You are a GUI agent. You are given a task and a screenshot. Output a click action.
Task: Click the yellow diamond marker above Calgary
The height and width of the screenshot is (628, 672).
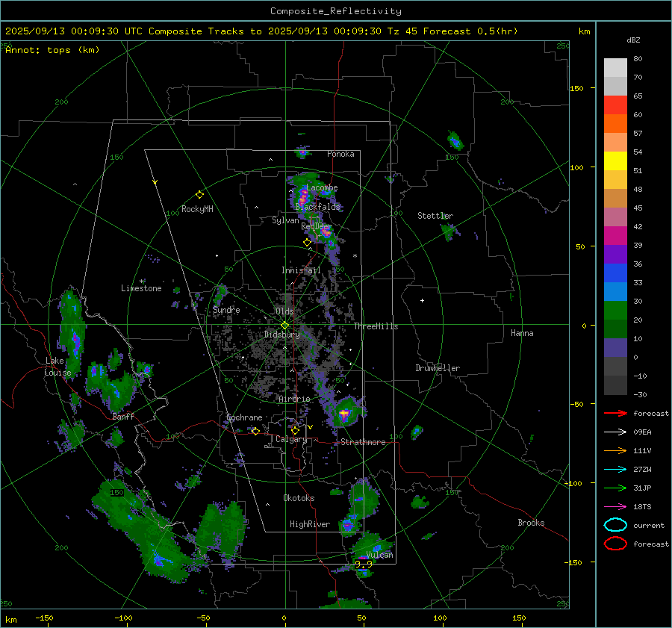pyautogui.click(x=295, y=430)
